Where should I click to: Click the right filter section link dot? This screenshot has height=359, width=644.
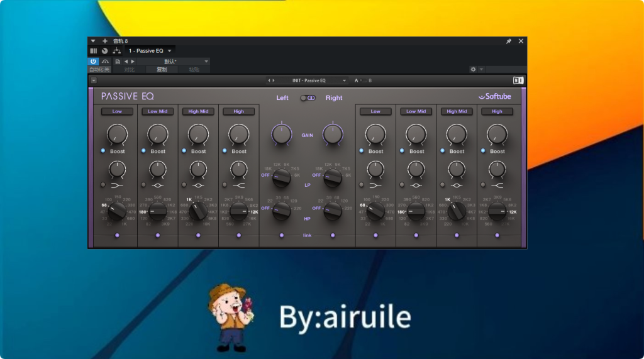click(x=333, y=235)
